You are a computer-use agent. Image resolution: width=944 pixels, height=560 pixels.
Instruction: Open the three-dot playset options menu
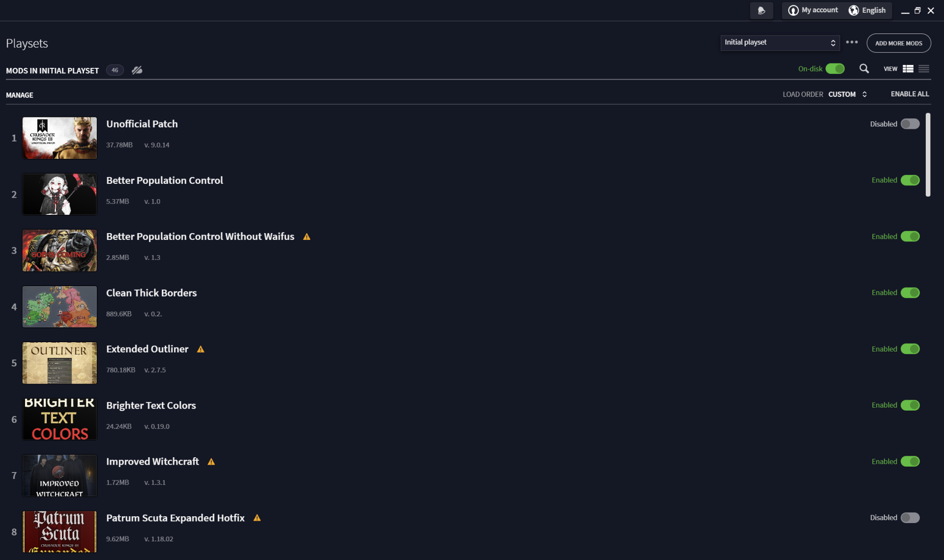click(x=852, y=42)
